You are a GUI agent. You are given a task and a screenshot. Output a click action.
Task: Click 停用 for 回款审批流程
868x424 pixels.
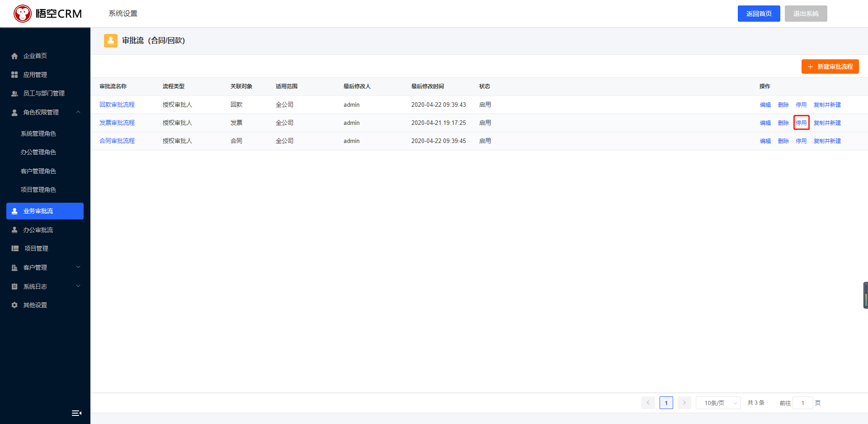801,105
